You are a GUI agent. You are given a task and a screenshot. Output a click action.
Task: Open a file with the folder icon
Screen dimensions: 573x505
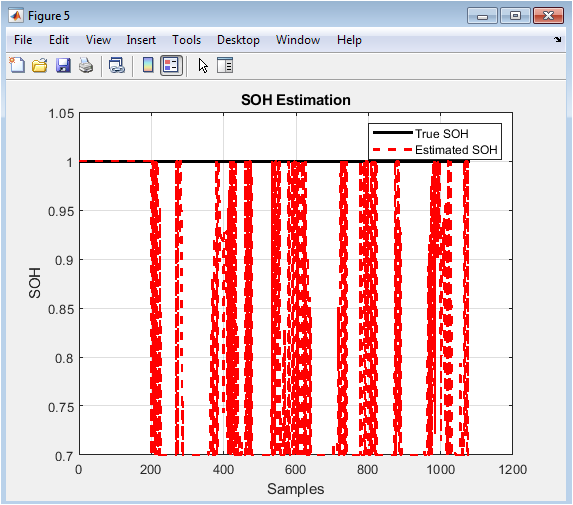[x=39, y=66]
